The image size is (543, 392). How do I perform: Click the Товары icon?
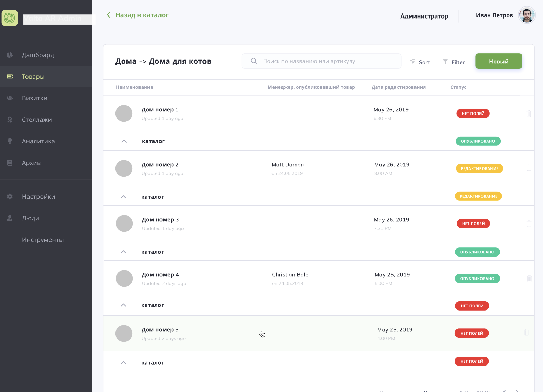pos(10,76)
